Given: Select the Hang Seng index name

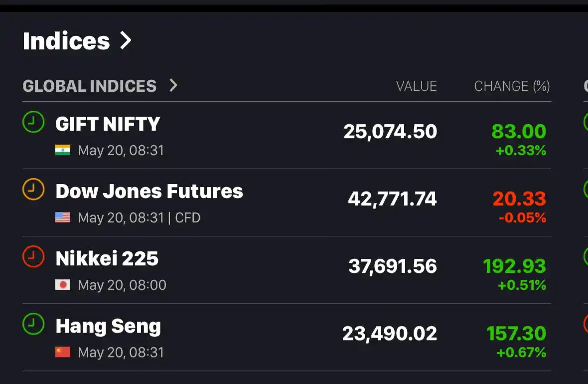Looking at the screenshot, I should (108, 326).
